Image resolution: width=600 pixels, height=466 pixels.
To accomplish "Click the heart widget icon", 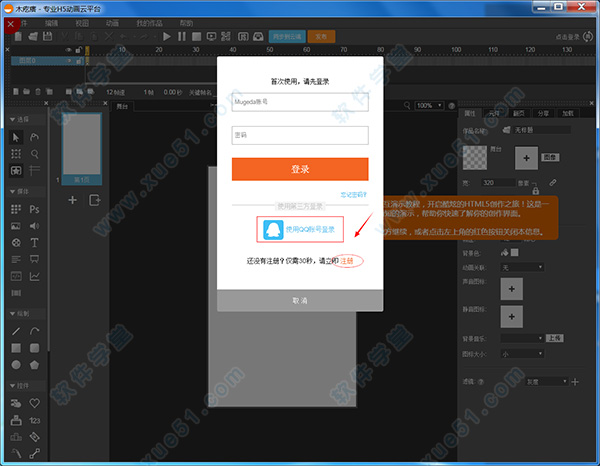I will (x=35, y=403).
